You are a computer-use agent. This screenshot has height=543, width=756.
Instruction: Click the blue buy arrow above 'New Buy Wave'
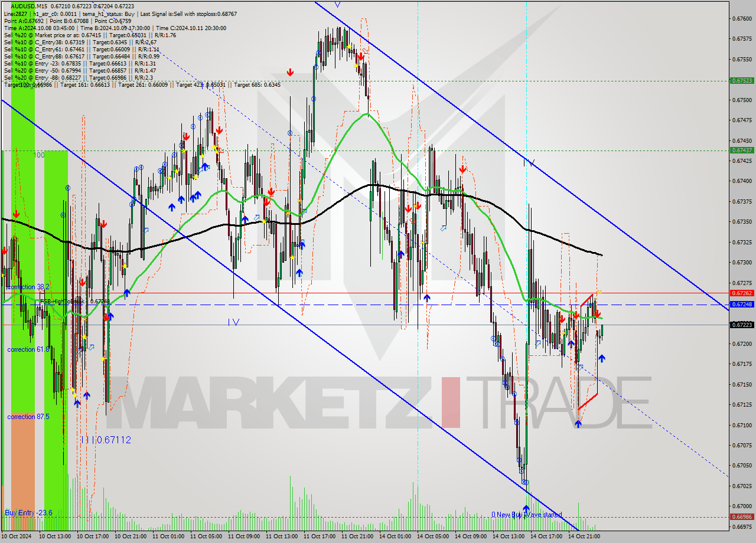[526, 508]
